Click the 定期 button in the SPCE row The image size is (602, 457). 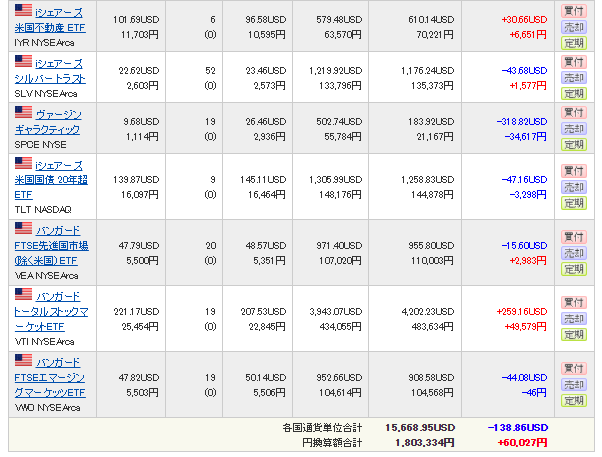574,144
